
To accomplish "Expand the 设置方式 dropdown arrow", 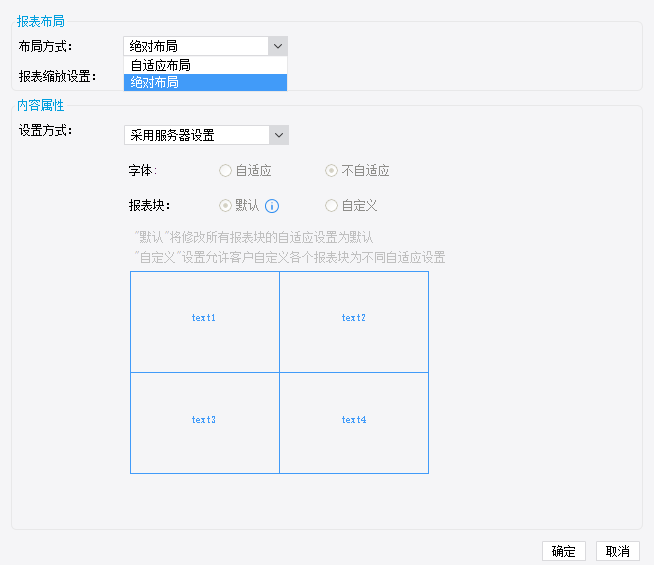I will pyautogui.click(x=279, y=135).
